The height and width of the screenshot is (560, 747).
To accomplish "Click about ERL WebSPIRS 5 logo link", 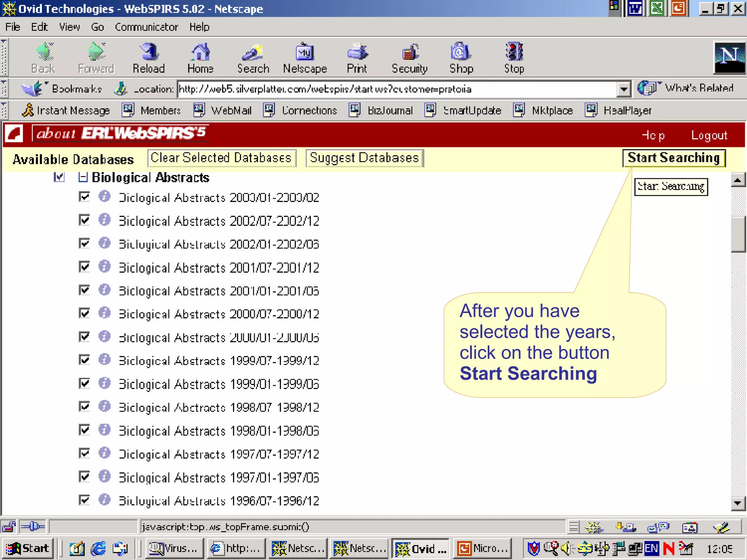I will [x=120, y=133].
